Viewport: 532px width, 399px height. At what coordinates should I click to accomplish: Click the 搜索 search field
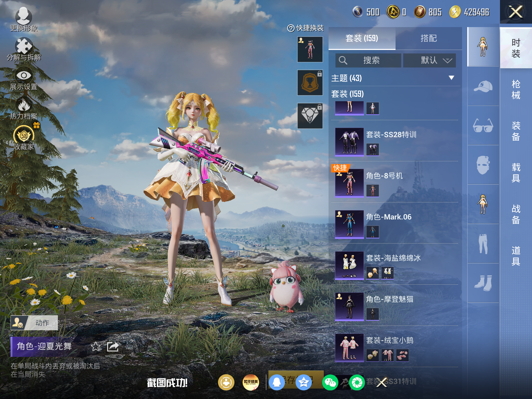point(368,60)
